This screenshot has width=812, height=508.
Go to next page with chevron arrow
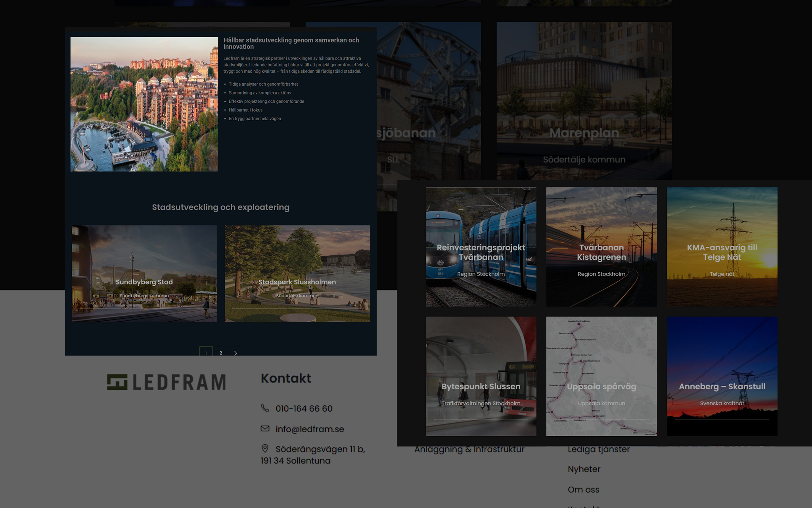coord(236,352)
